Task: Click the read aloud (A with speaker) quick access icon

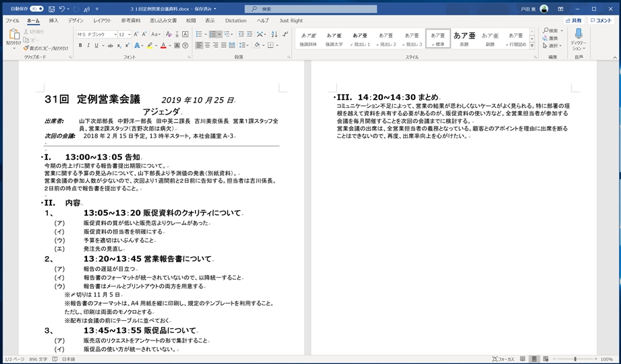Action: pos(86,9)
